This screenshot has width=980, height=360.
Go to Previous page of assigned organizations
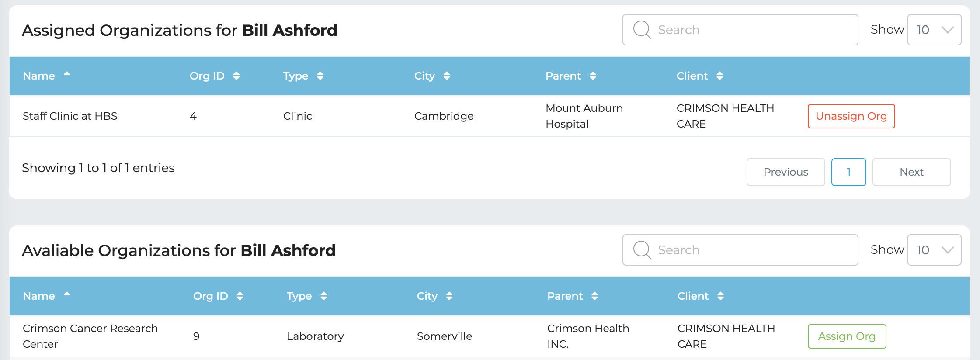[785, 172]
